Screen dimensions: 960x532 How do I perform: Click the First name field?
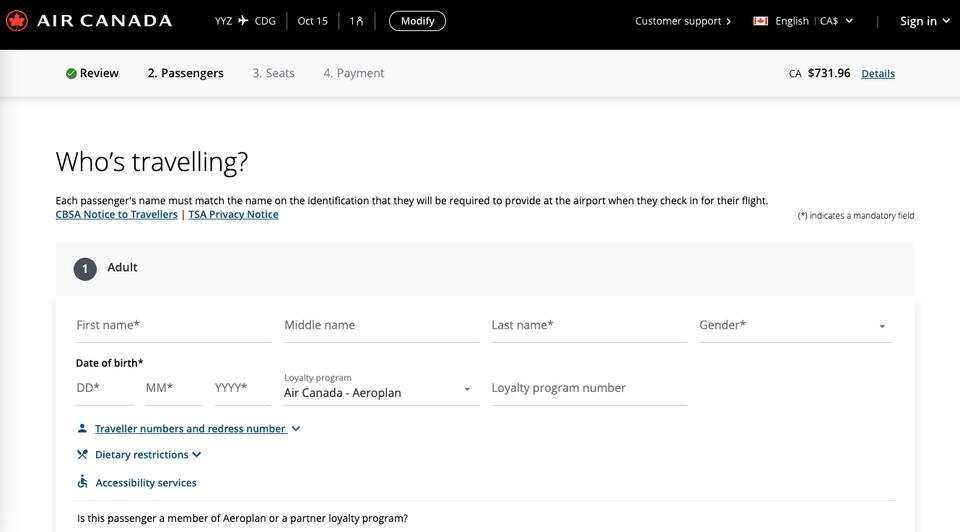[x=174, y=326]
